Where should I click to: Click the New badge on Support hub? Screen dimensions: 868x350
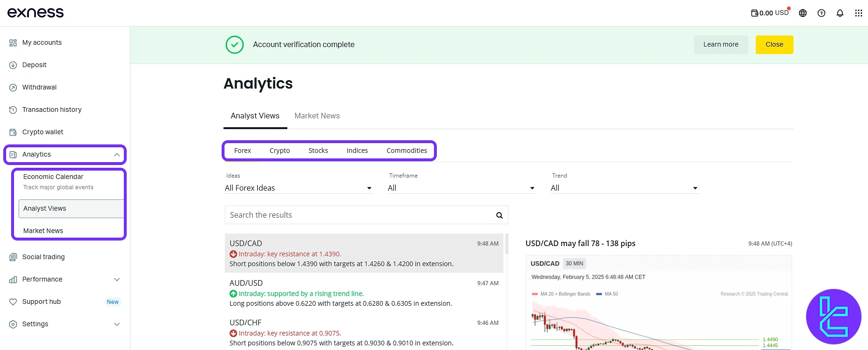point(113,302)
